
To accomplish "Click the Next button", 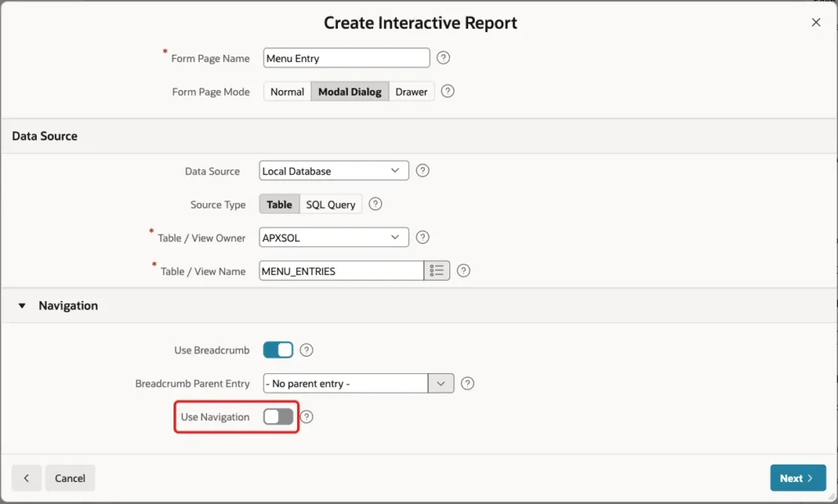I will [798, 478].
